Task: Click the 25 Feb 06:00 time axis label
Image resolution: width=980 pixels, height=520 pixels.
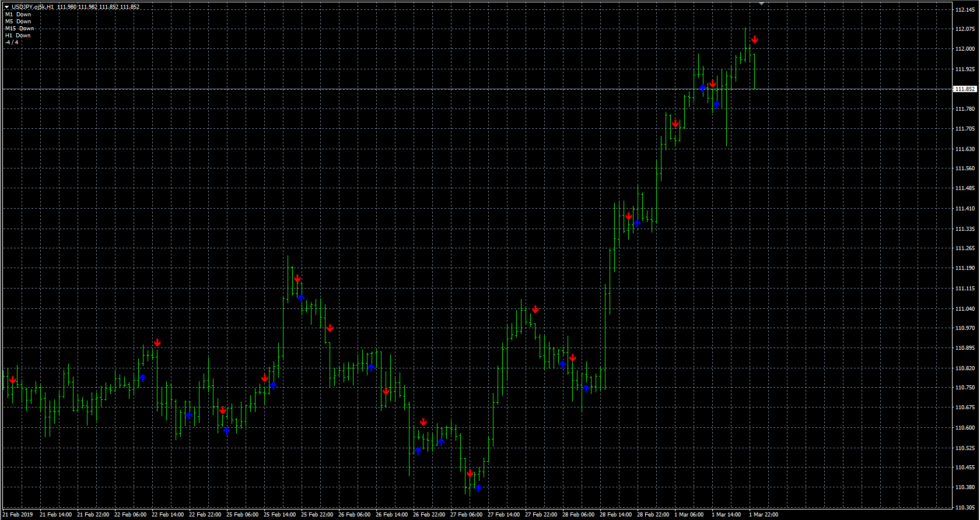Action: [242, 515]
